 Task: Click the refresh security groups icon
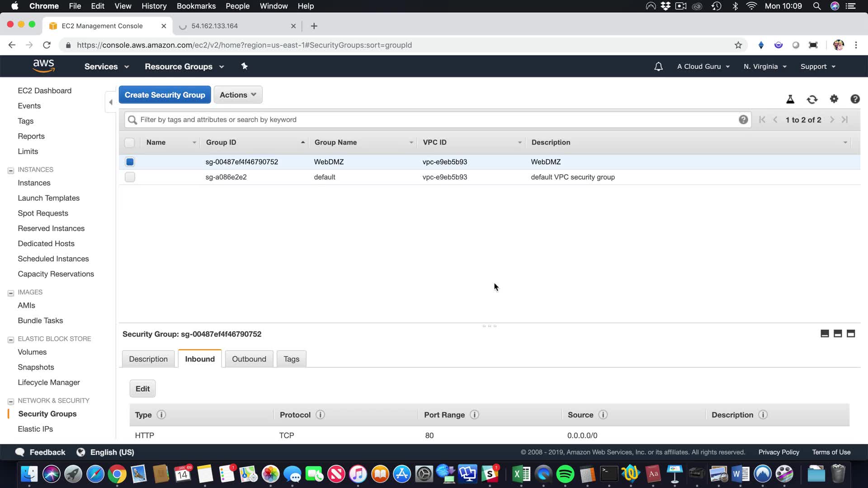pyautogui.click(x=812, y=99)
